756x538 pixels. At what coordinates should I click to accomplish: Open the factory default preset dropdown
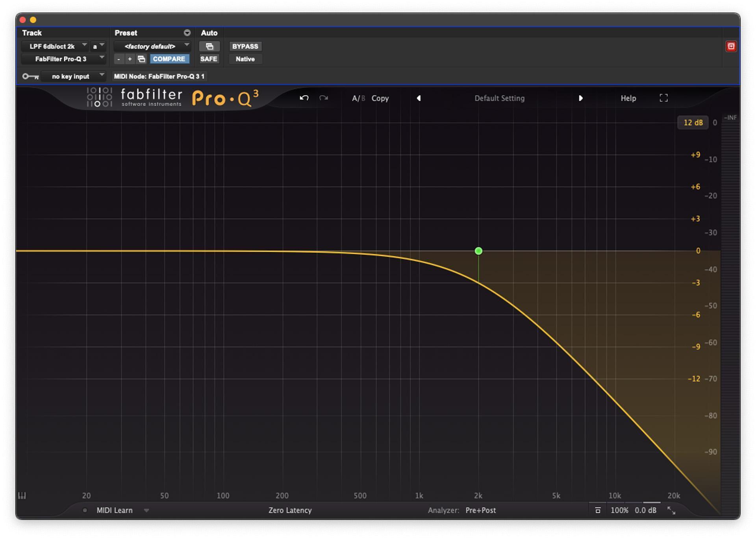coord(151,46)
